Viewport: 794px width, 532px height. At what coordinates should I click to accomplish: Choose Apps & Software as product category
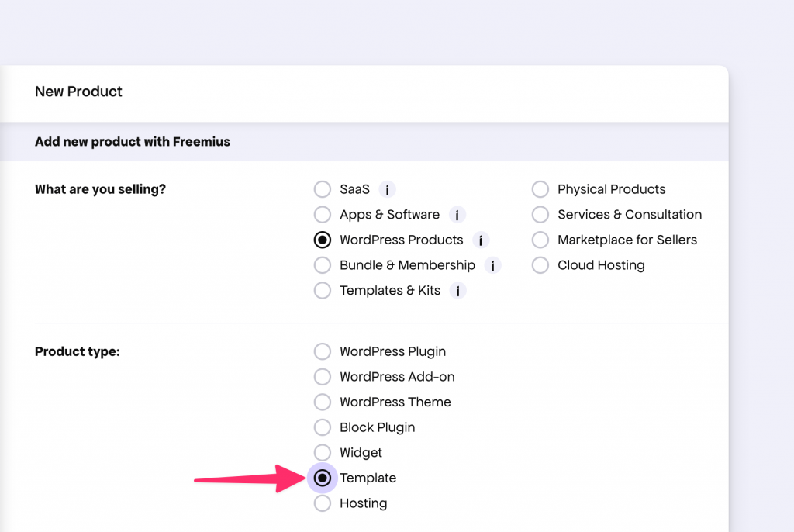coord(323,215)
